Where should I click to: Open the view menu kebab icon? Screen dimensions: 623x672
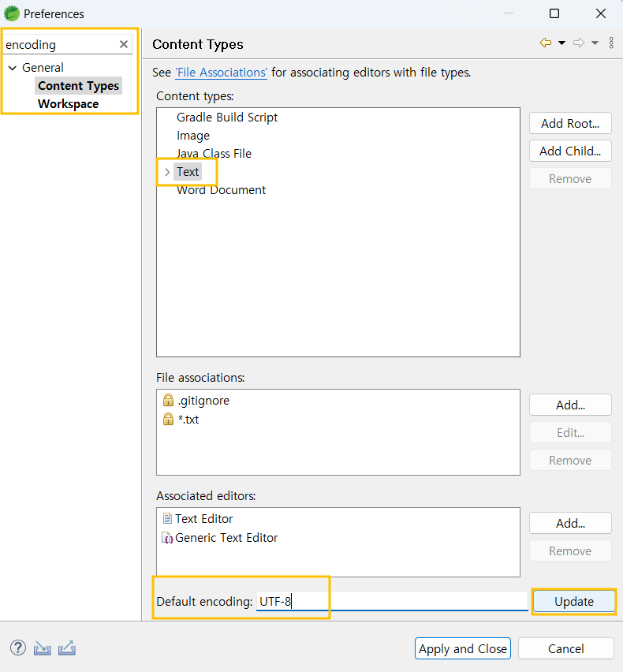[x=611, y=43]
